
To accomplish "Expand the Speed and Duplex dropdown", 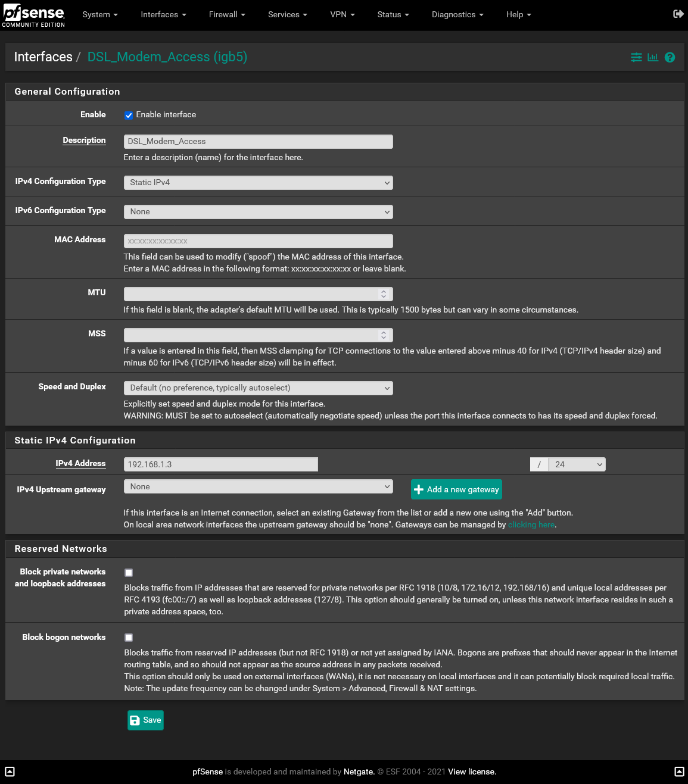I will 258,388.
